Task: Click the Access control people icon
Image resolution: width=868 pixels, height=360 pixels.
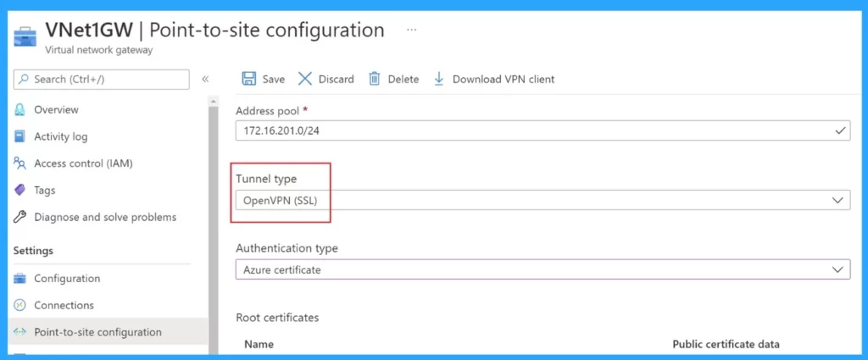Action: click(20, 163)
